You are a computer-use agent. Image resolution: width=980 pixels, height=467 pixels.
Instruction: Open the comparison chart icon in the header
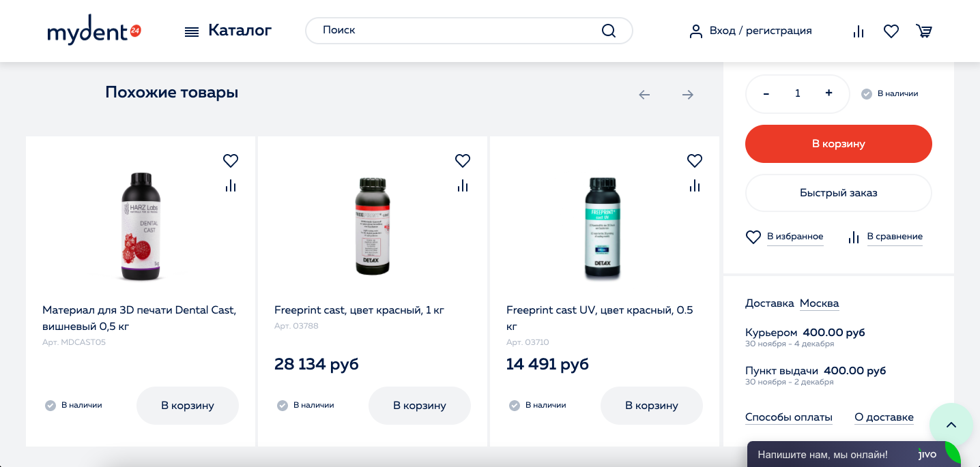(858, 31)
